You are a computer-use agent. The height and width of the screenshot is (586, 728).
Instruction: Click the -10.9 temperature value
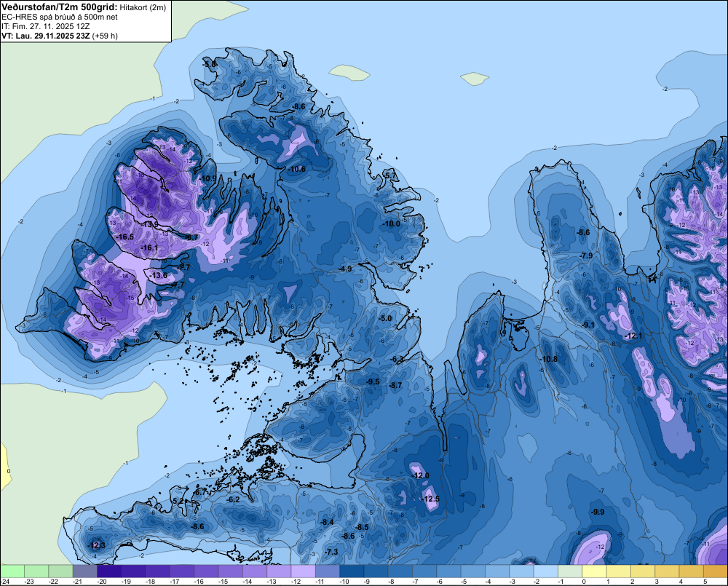(x=208, y=178)
